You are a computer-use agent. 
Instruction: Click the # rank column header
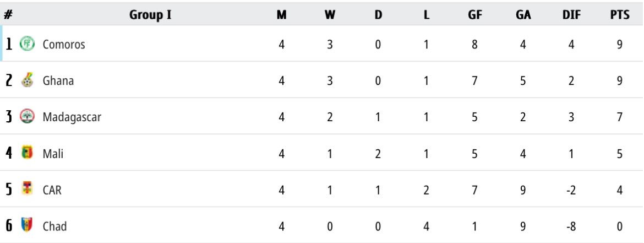tap(8, 15)
